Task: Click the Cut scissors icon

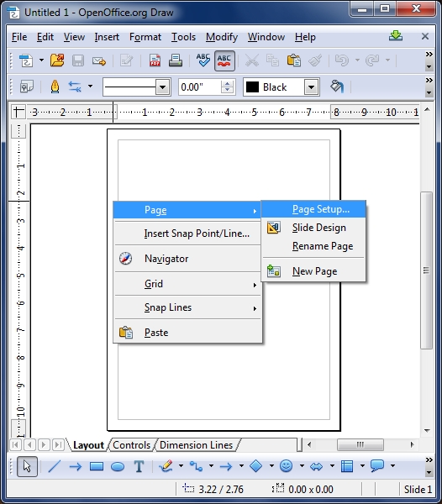Action: pyautogui.click(x=252, y=60)
